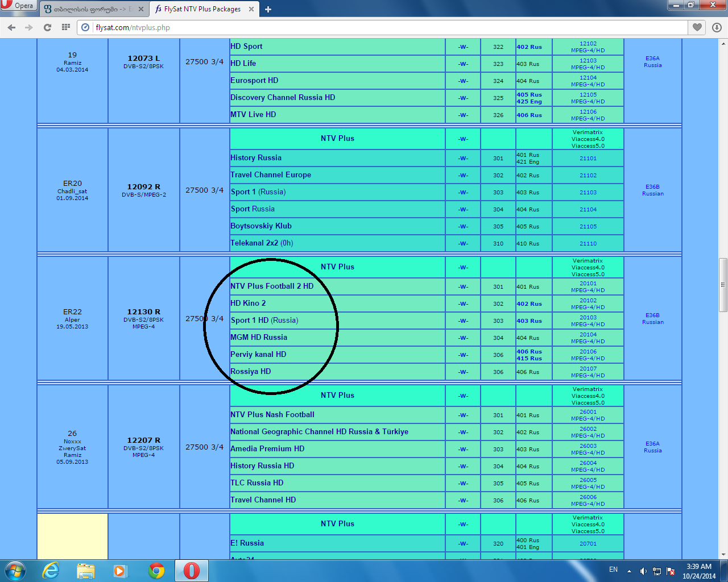Click the 21103 cell in the Sport 1 row
The width and height of the screenshot is (728, 582).
pos(588,193)
